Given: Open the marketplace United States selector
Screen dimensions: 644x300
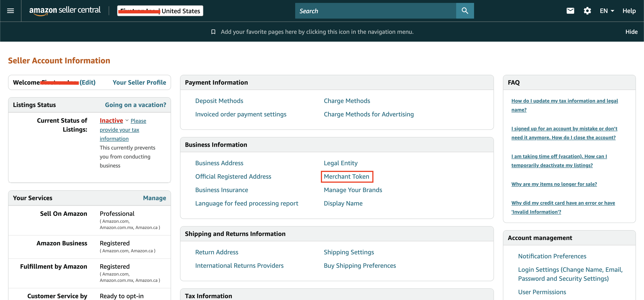Looking at the screenshot, I should [x=160, y=11].
